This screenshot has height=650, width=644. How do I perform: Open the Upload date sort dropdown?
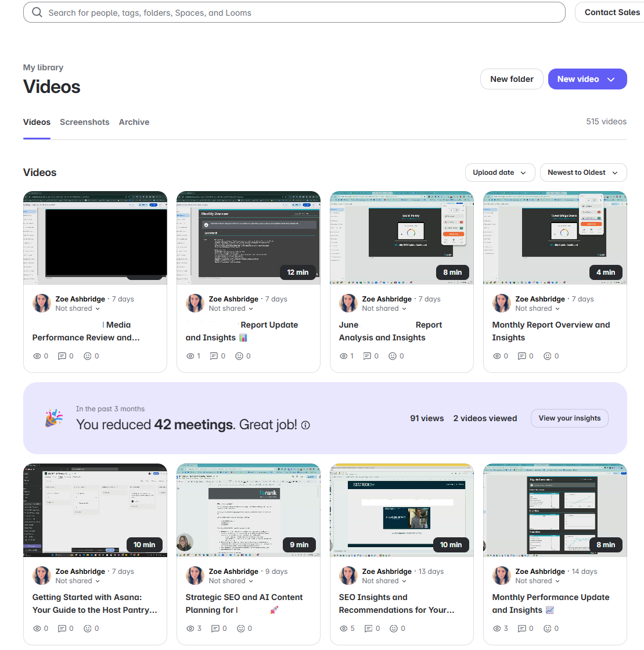(499, 173)
